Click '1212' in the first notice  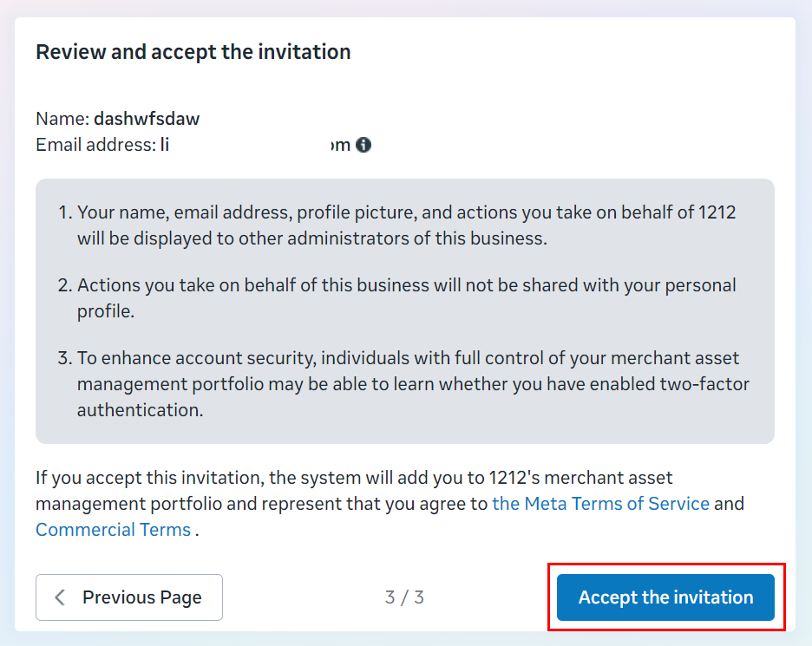pos(717,212)
